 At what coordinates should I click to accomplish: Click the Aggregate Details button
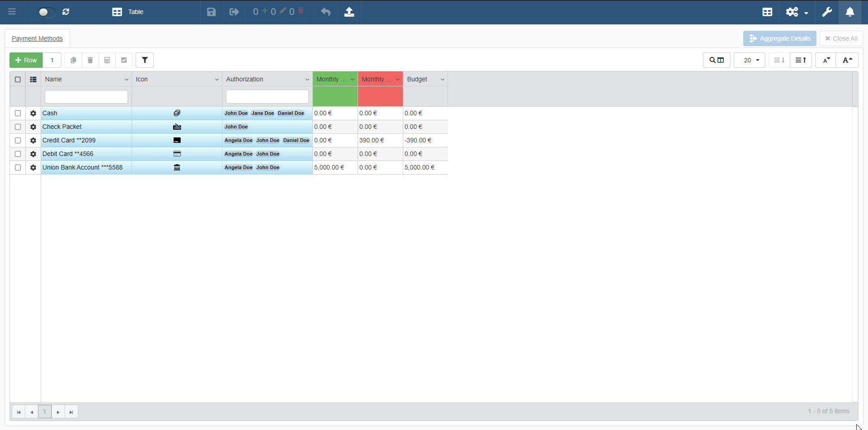(779, 38)
